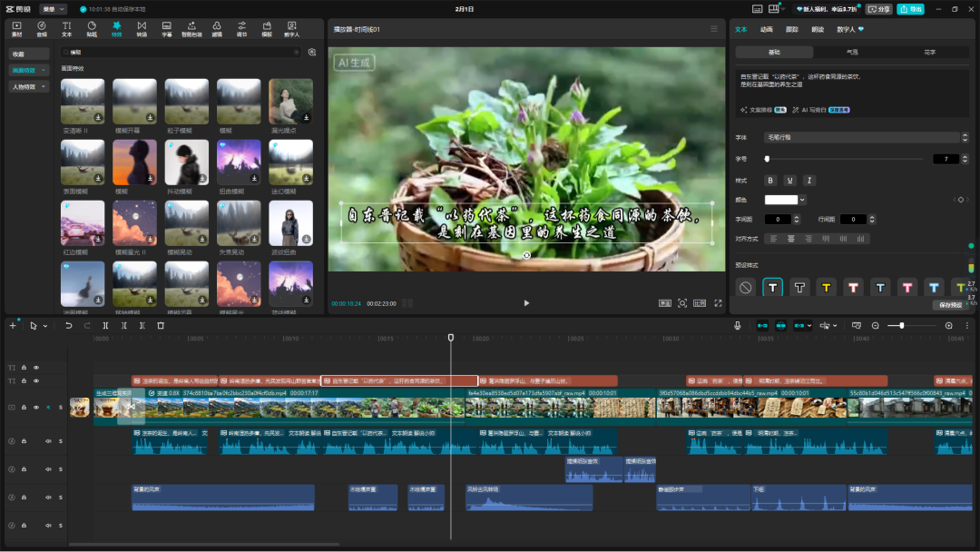The width and height of the screenshot is (980, 552).
Task: Open the 菜单 dropdown menu
Action: point(54,9)
